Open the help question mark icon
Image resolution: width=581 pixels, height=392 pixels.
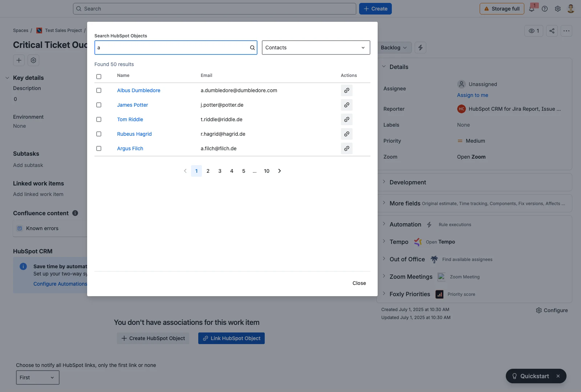[545, 9]
